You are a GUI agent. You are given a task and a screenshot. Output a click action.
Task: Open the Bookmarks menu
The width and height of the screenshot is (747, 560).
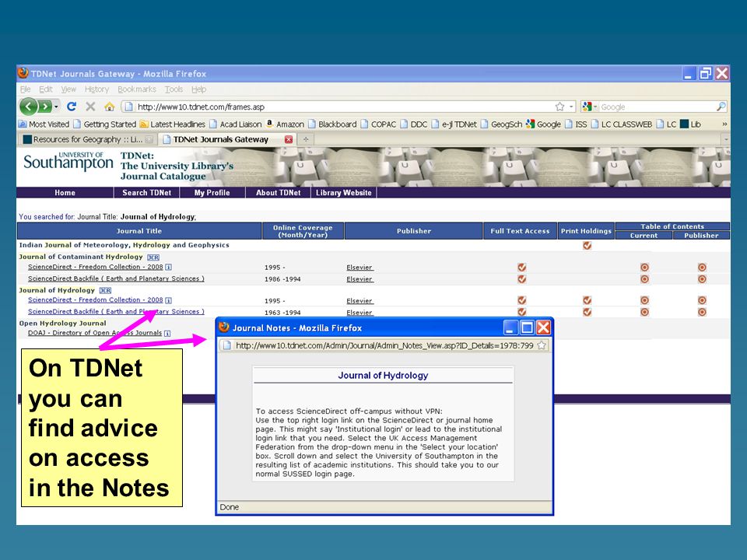coord(137,89)
